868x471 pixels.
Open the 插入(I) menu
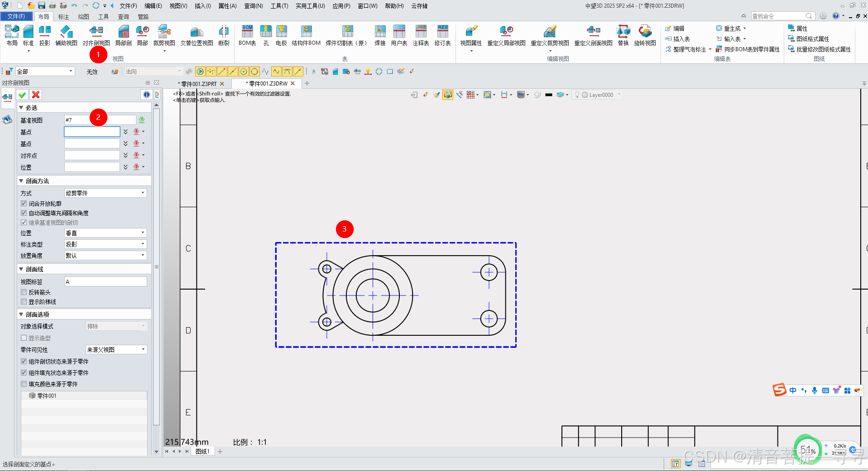click(x=203, y=6)
